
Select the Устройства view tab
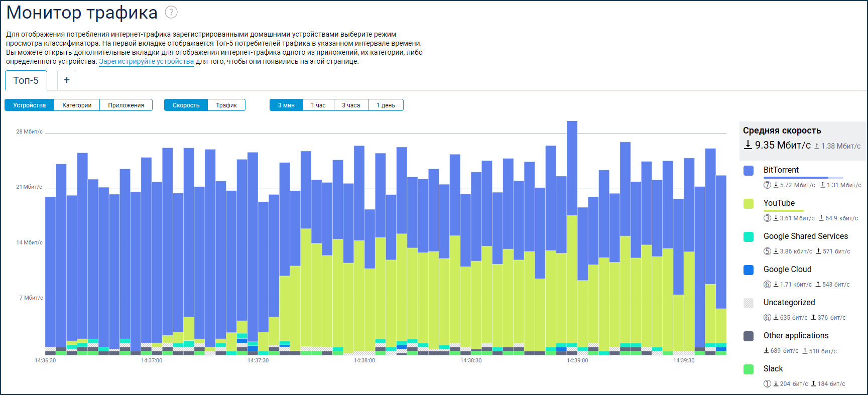pos(30,105)
